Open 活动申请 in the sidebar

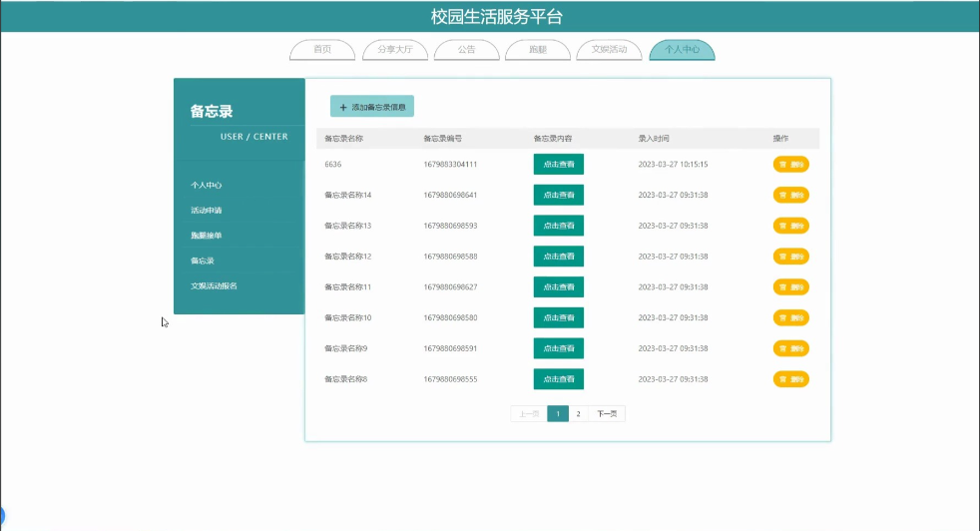click(x=207, y=211)
